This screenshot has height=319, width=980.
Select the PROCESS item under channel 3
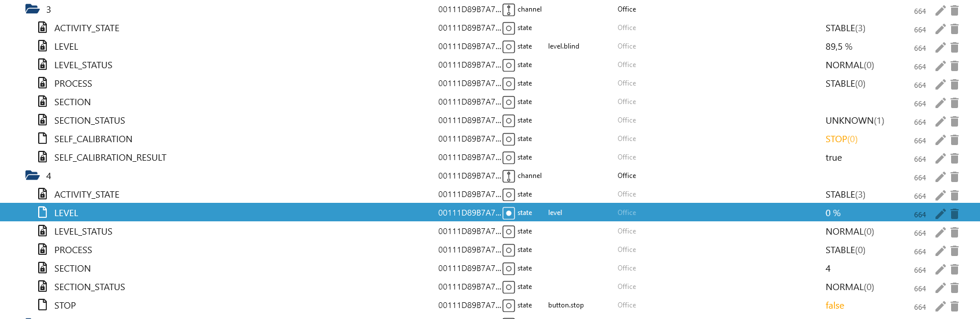[73, 83]
